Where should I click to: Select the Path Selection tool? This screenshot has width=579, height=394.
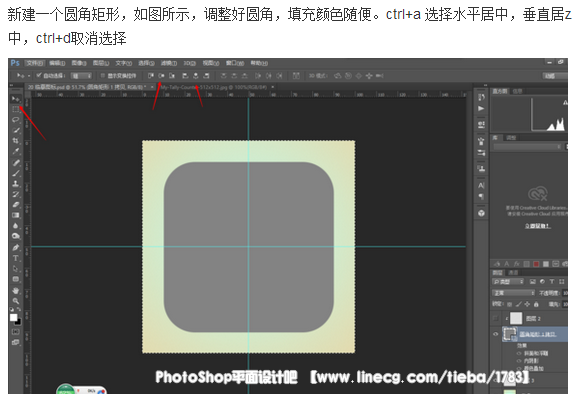16,268
